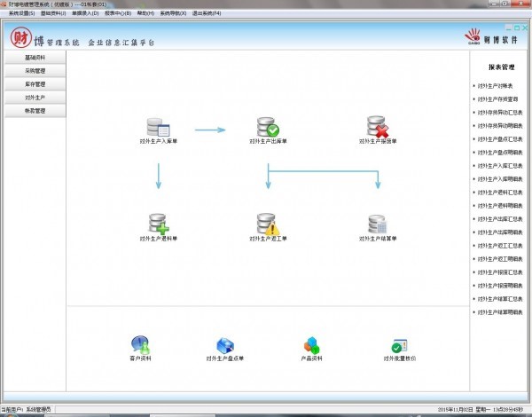Image resolution: width=532 pixels, height=417 pixels.
Task: Click the 对外批量核价 pricing icon
Action: pos(397,345)
